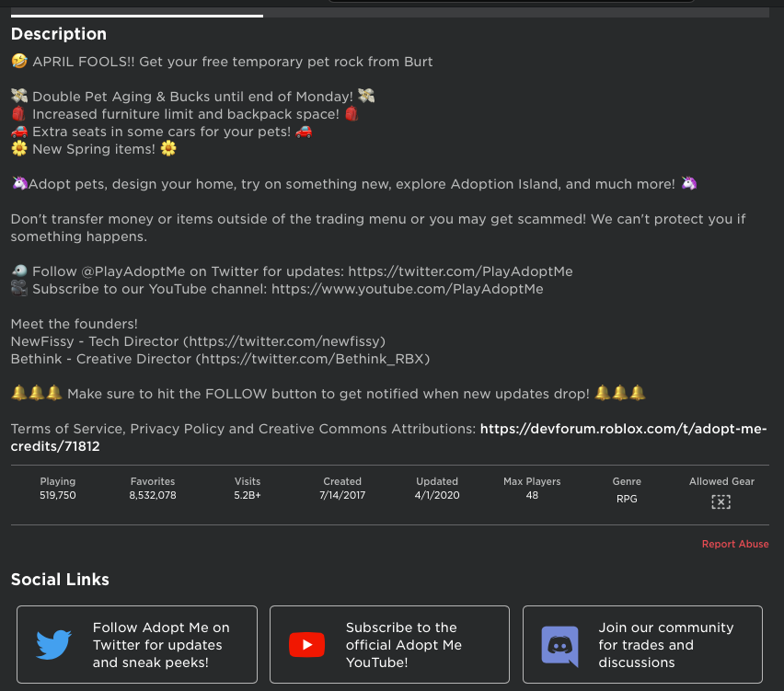Viewport: 784px width, 691px height.
Task: Open Subscribe to official Adopt Me YouTube card
Action: pyautogui.click(x=389, y=644)
